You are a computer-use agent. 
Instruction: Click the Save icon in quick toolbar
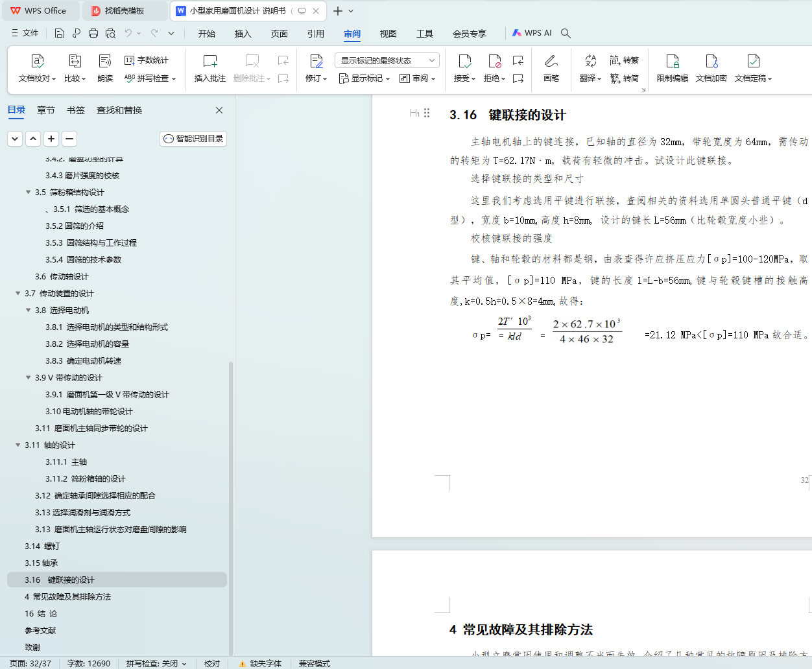[59, 33]
